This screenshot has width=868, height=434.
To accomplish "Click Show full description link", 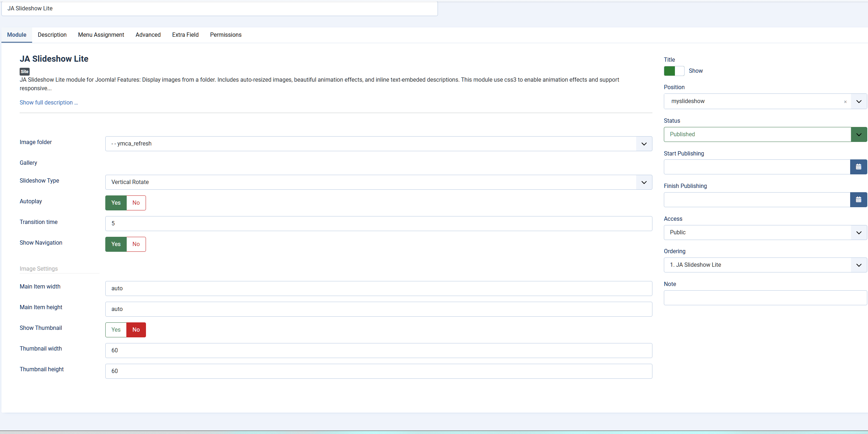I will (x=49, y=103).
